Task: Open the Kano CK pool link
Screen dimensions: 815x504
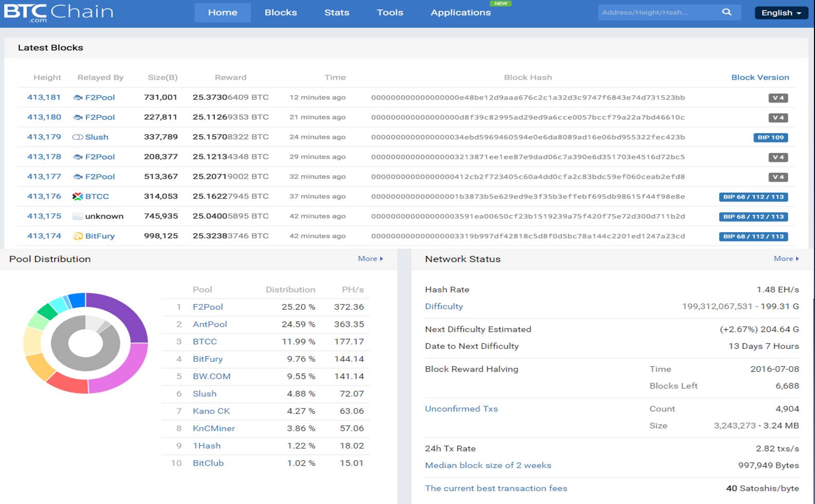Action: [x=211, y=411]
